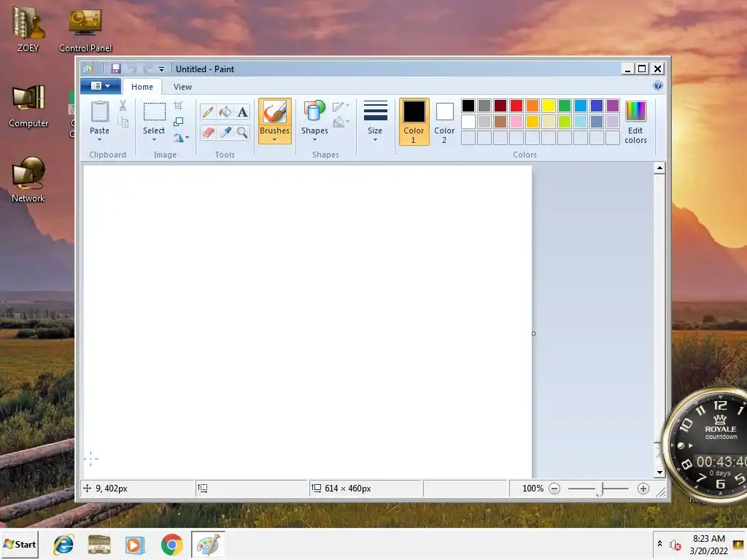Switch to the Home ribbon tab
747x560 pixels.
(x=142, y=87)
